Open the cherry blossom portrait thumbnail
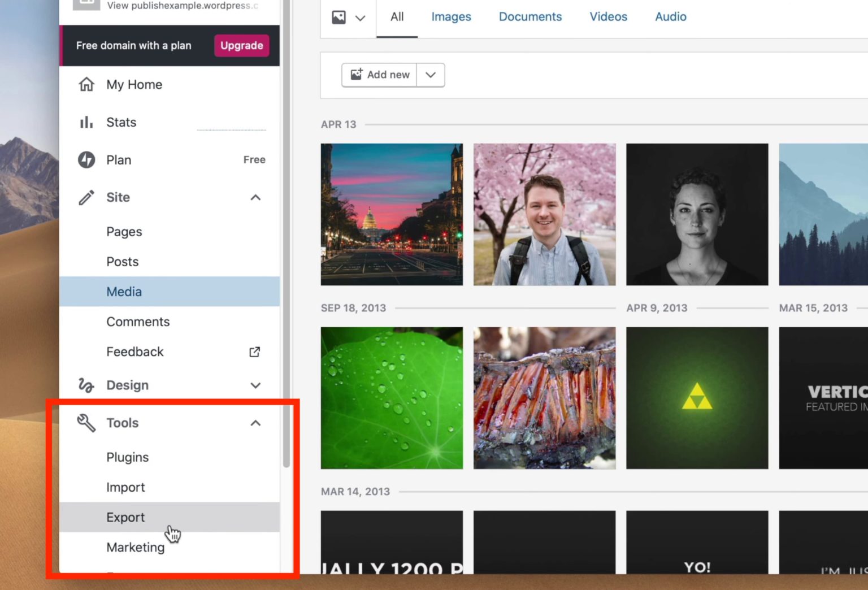868x590 pixels. click(x=544, y=214)
